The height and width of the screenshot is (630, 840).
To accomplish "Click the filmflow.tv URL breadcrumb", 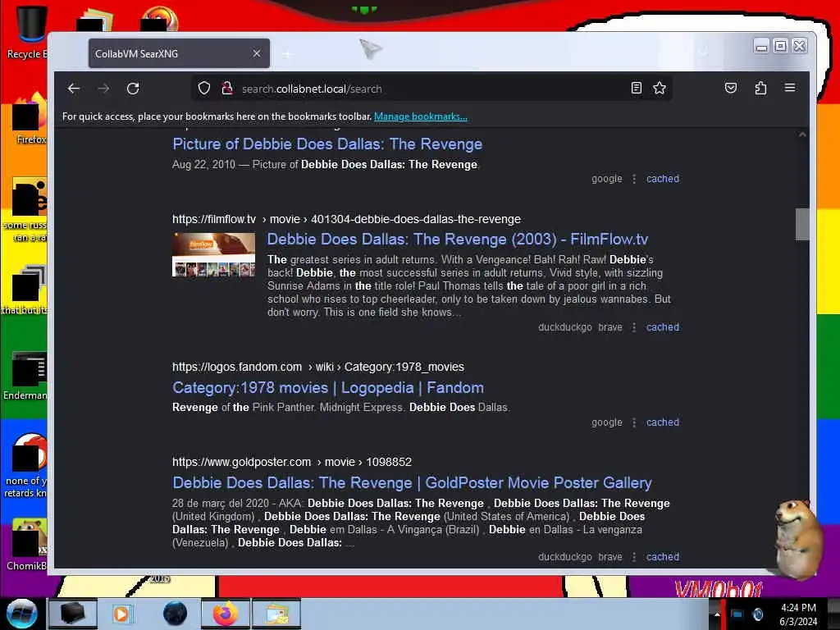I will coord(346,219).
